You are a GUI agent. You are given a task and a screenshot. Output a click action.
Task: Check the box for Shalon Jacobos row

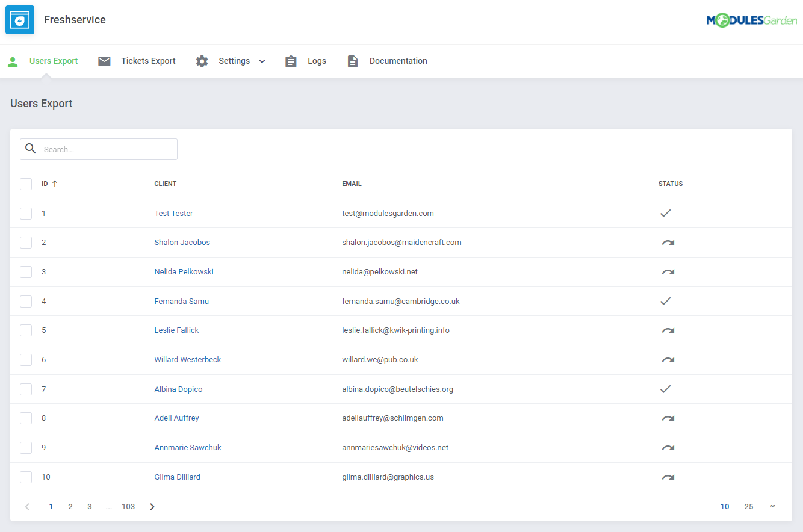[26, 243]
